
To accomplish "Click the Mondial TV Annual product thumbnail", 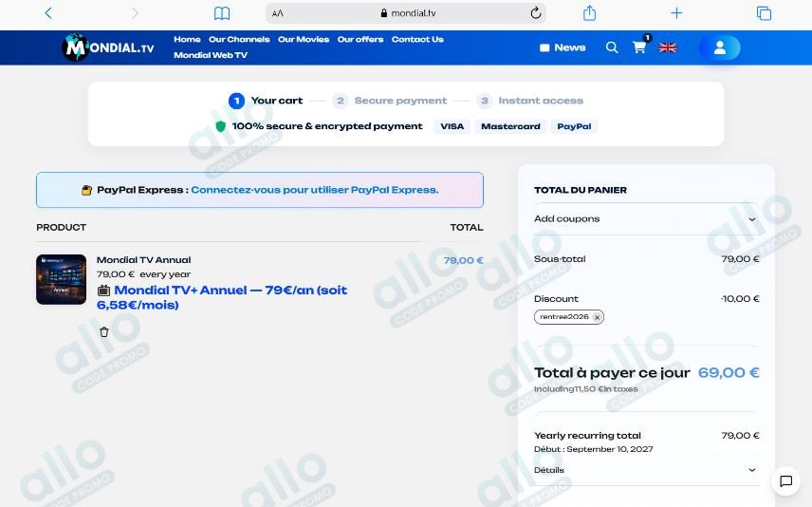I will click(61, 279).
